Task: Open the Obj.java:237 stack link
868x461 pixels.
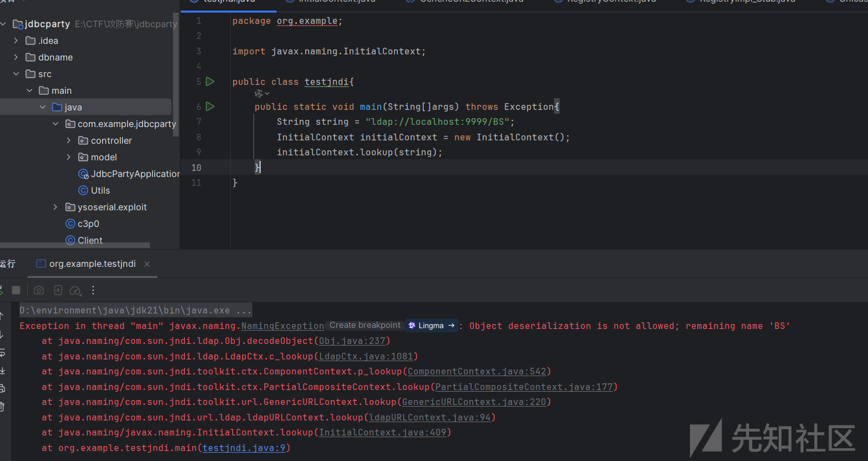Action: (352, 341)
